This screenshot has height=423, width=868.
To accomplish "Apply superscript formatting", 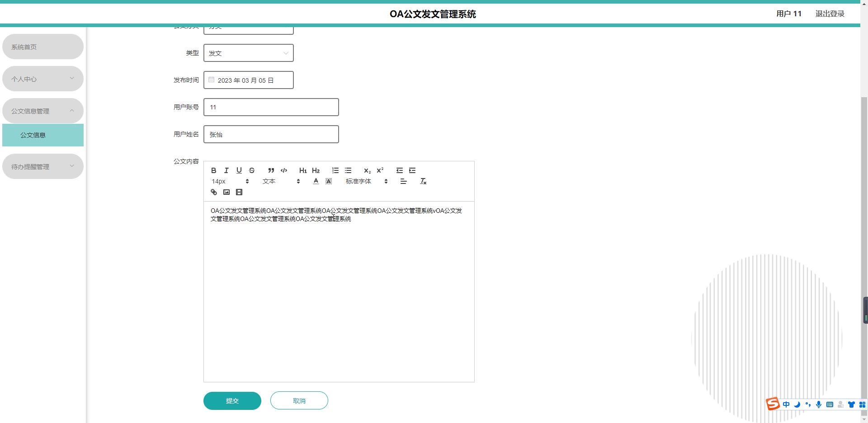I will coord(380,170).
